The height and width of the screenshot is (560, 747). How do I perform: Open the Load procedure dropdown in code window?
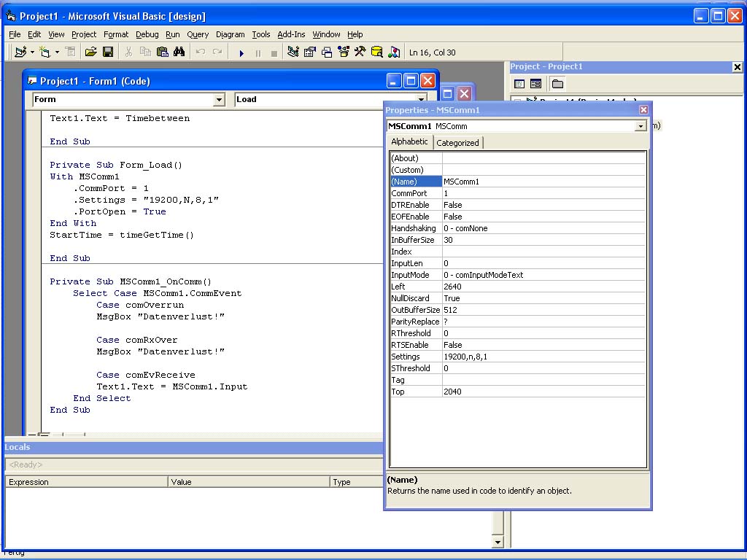pyautogui.click(x=421, y=99)
